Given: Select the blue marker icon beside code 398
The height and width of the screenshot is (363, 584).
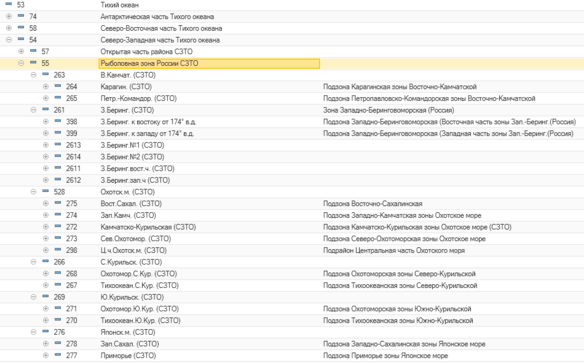Looking at the screenshot, I should [x=58, y=121].
